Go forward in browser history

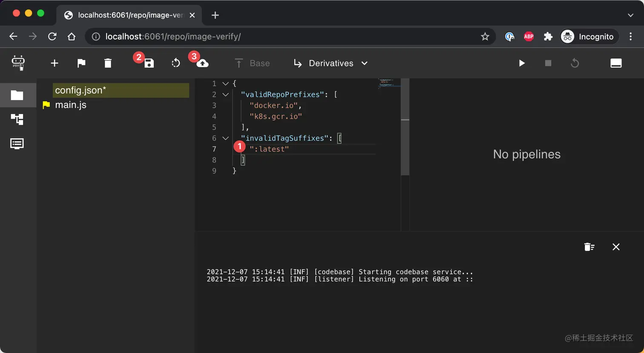pyautogui.click(x=33, y=37)
